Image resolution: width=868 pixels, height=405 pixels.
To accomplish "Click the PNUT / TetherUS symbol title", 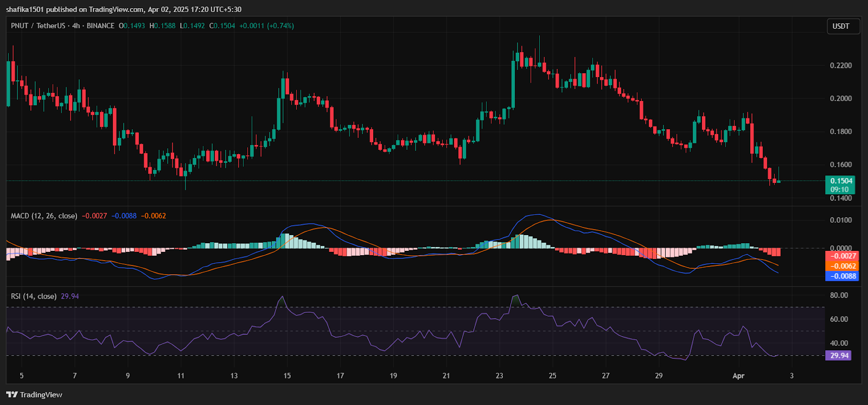I will (38, 26).
